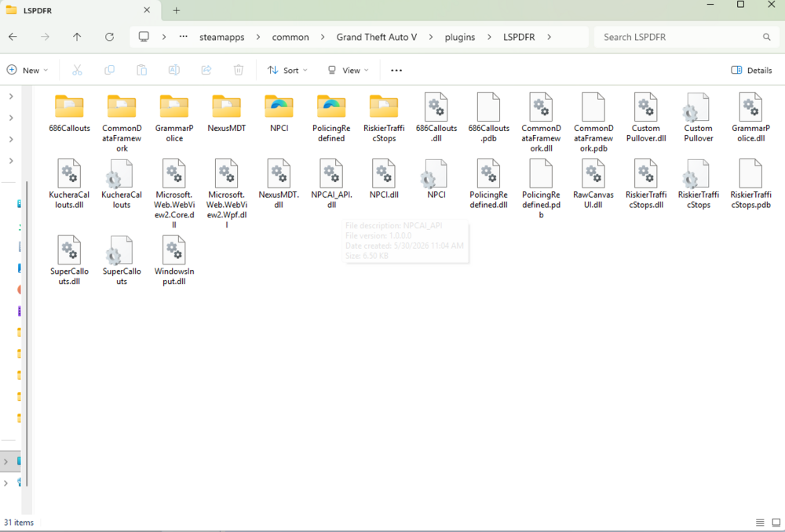Click the PC monitor icon in address bar
The image size is (785, 532).
144,37
